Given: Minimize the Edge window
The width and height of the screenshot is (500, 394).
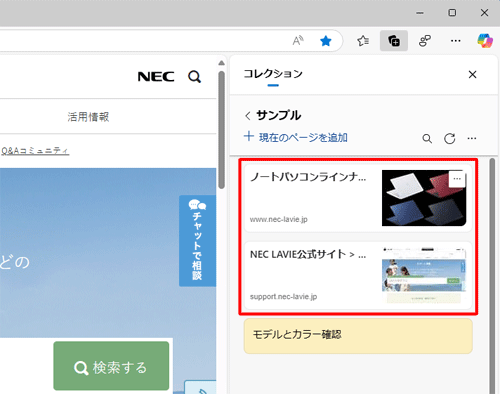Looking at the screenshot, I should tap(420, 13).
